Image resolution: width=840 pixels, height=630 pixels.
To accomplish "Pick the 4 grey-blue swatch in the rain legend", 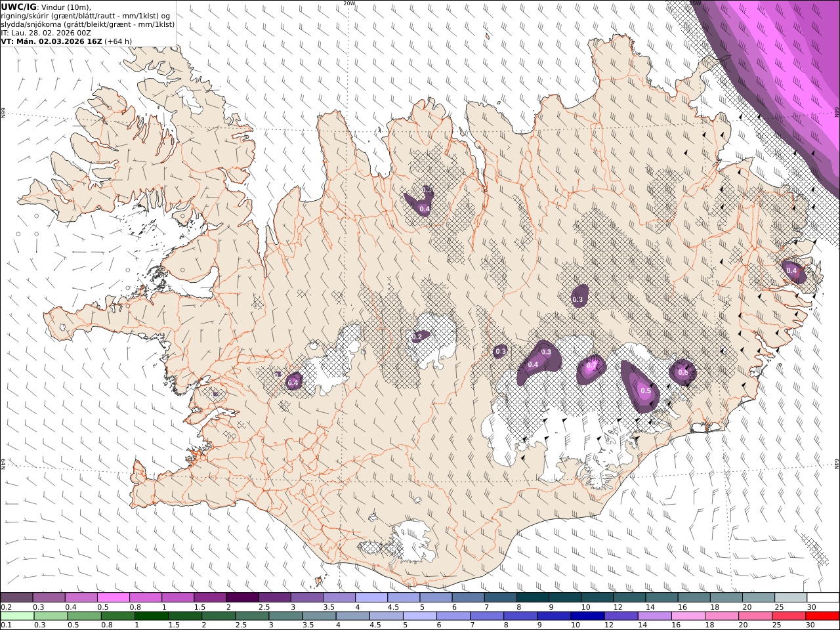I will (352, 616).
